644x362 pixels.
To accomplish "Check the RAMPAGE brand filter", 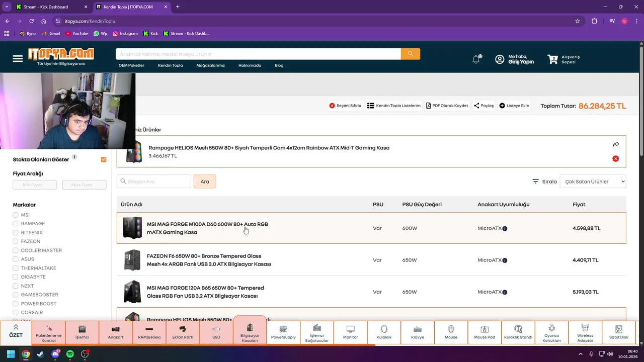I will [x=16, y=224].
